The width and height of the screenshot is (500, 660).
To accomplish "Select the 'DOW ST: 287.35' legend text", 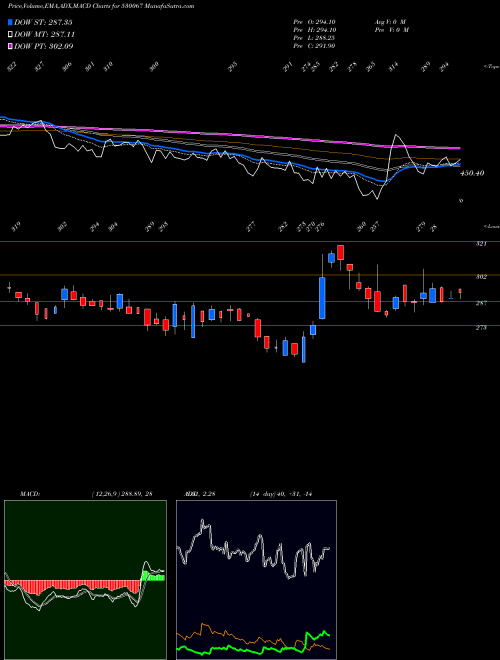I will click(x=43, y=22).
